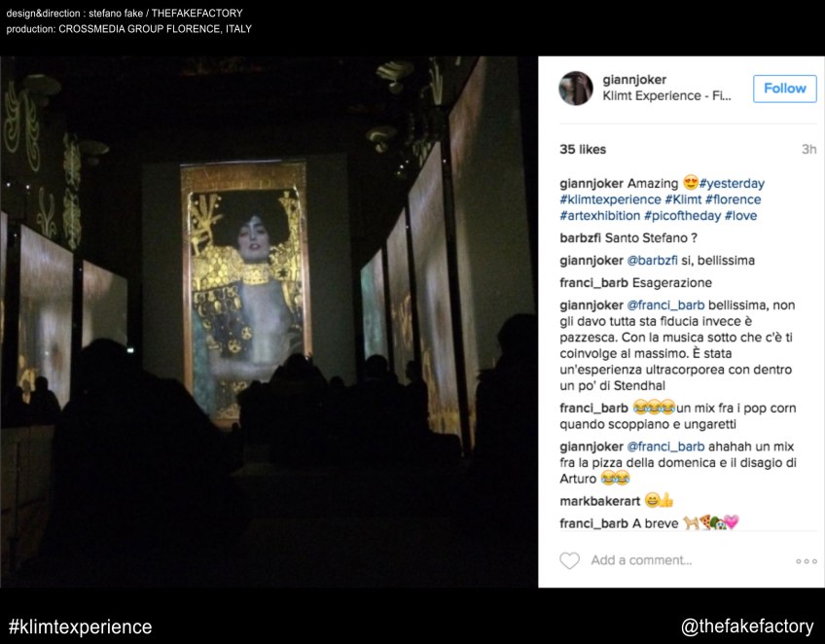This screenshot has height=644, width=825.
Task: Click the Klimt projection photo
Action: click(269, 321)
